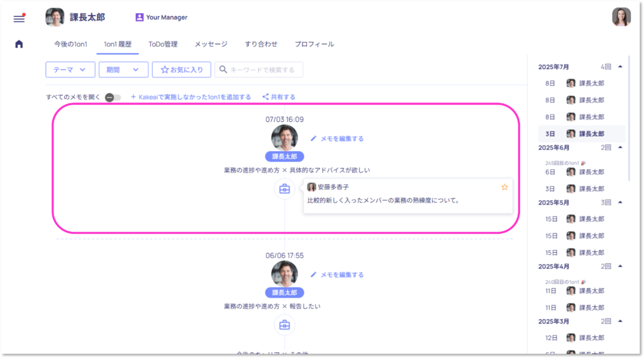
Task: Switch to すり合わせ tab
Action: tap(261, 44)
